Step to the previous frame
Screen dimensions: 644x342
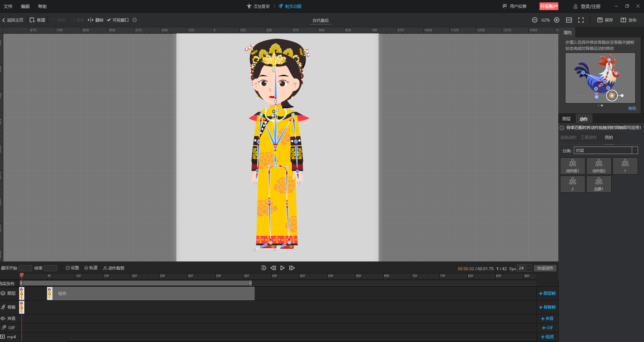tap(273, 268)
